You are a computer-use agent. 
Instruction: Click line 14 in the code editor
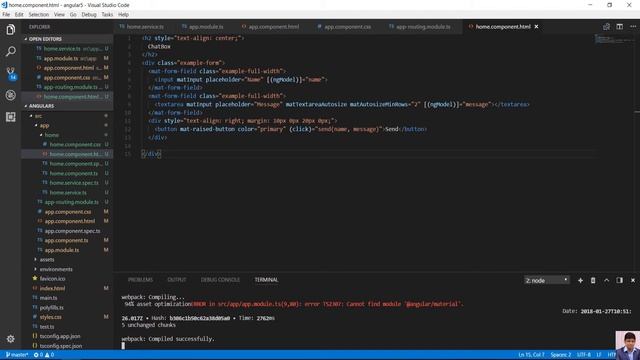click(x=367, y=146)
